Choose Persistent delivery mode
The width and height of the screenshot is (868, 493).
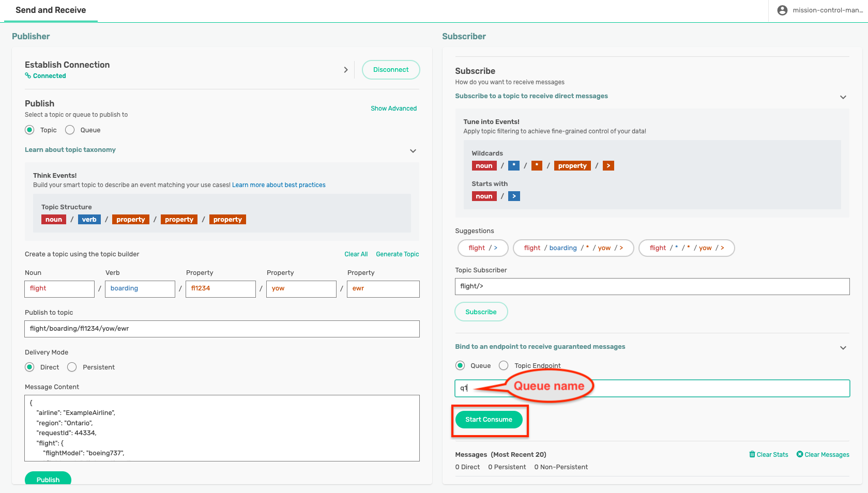(x=72, y=367)
